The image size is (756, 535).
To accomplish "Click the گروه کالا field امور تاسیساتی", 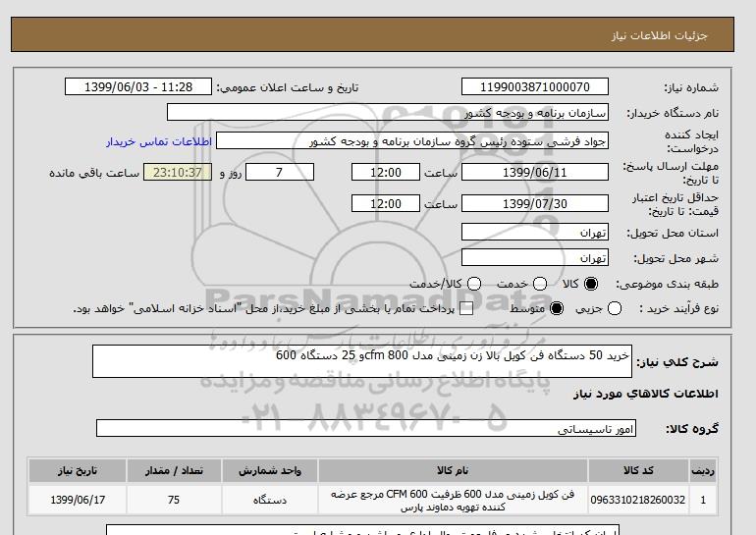I will point(366,428).
